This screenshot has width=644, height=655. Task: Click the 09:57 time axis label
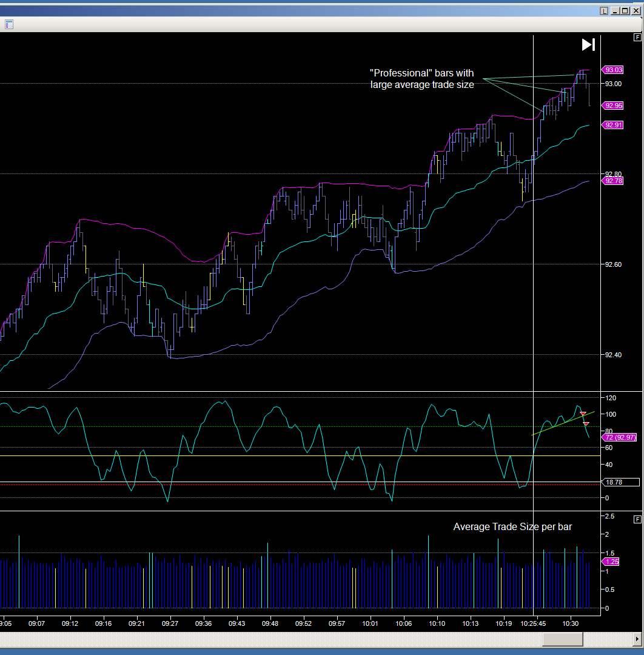(337, 623)
